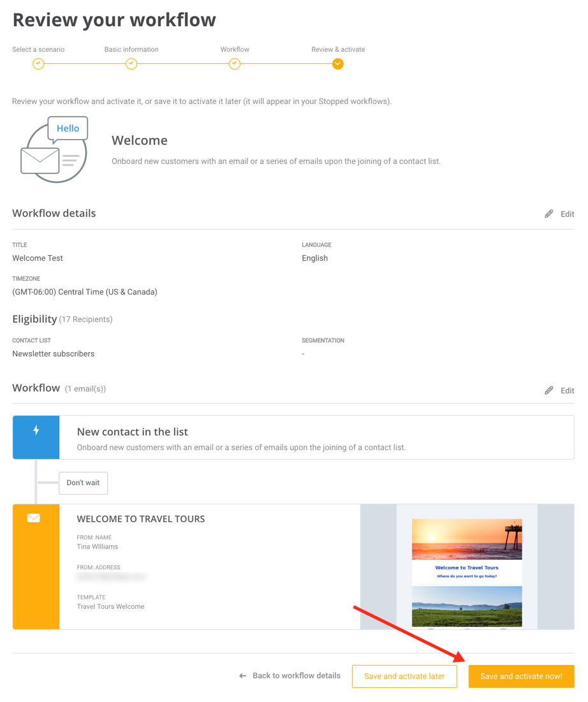The width and height of the screenshot is (588, 702).
Task: Click Save and activate now!
Action: point(521,676)
